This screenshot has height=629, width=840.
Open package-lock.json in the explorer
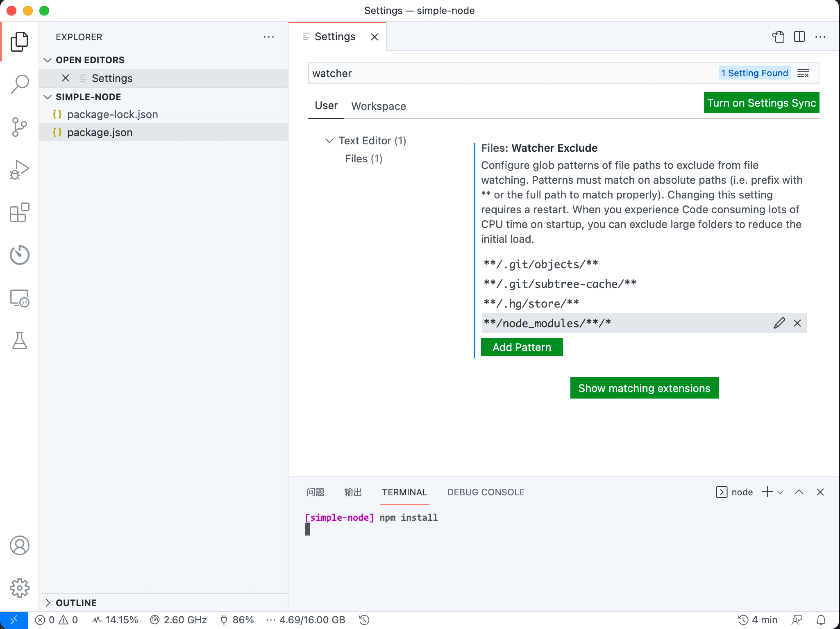point(112,114)
